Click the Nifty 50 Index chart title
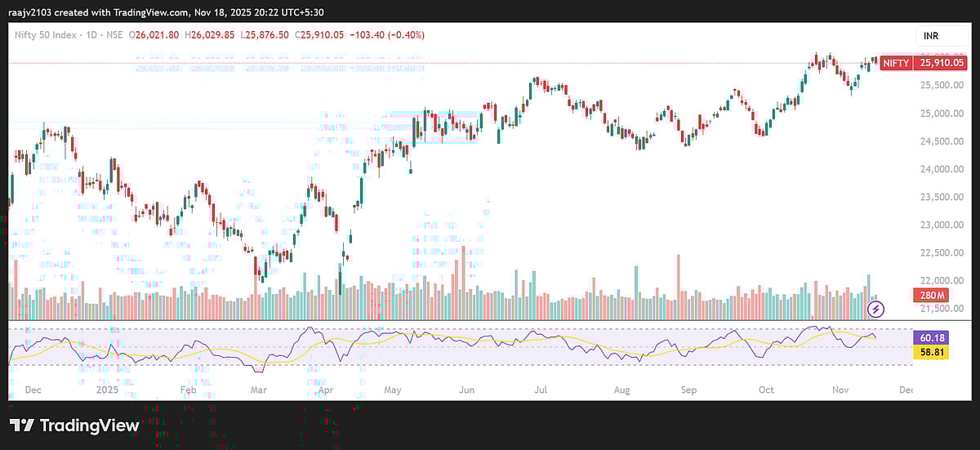Image resolution: width=980 pixels, height=450 pixels. (x=47, y=35)
